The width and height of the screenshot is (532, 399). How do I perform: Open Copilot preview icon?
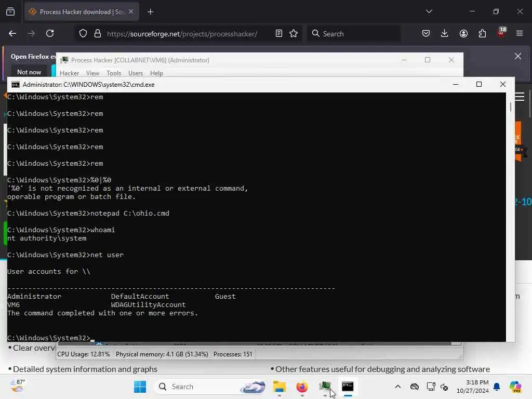coord(515,387)
